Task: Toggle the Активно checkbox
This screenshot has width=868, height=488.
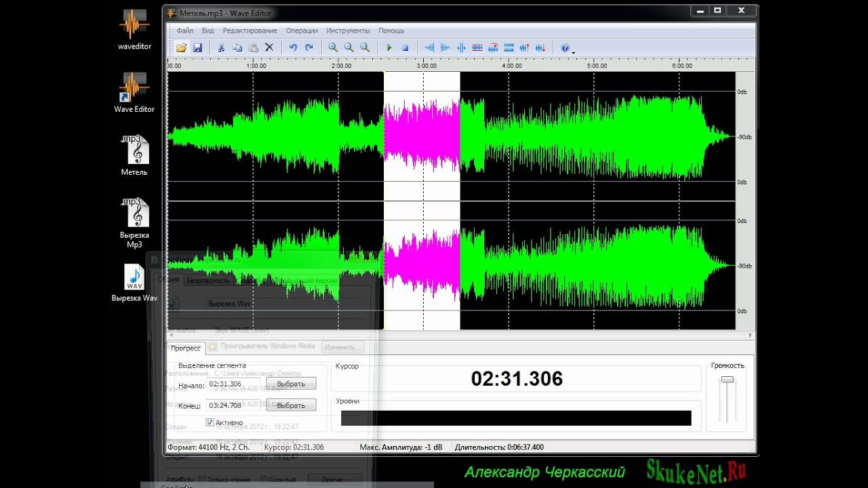Action: point(210,422)
